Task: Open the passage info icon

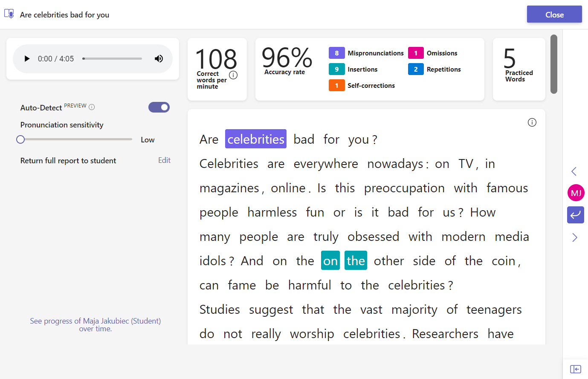Action: coord(532,122)
